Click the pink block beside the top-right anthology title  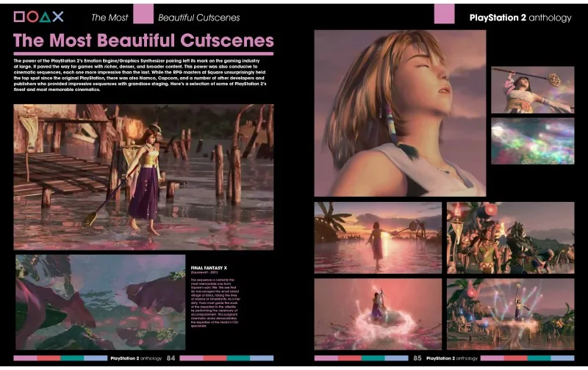pos(444,14)
